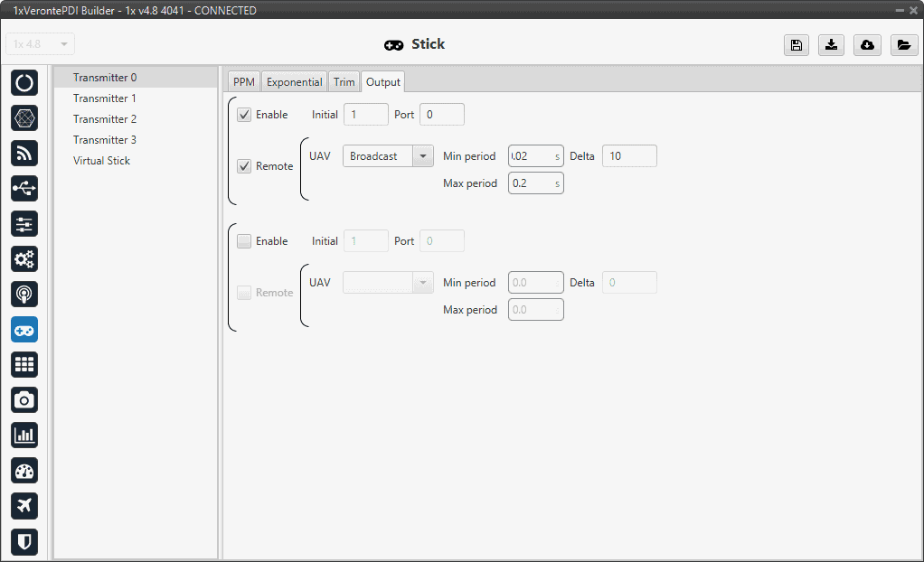This screenshot has width=924, height=562.
Task: Switch to the Exponential tab
Action: click(x=294, y=82)
